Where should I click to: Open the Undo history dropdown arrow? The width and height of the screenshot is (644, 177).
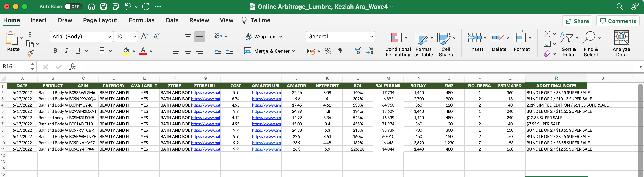point(136,7)
